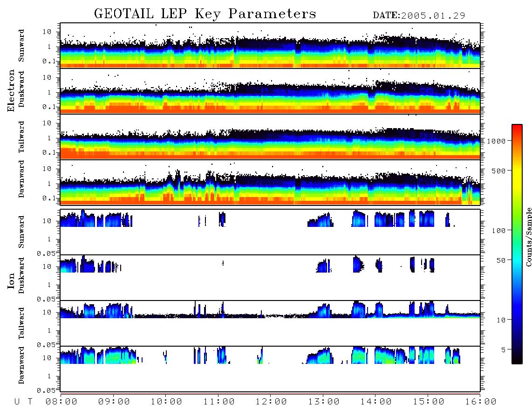Click the 500 colorbar tick value
Image resolution: width=532 pixels, height=410 pixels.
(498, 171)
